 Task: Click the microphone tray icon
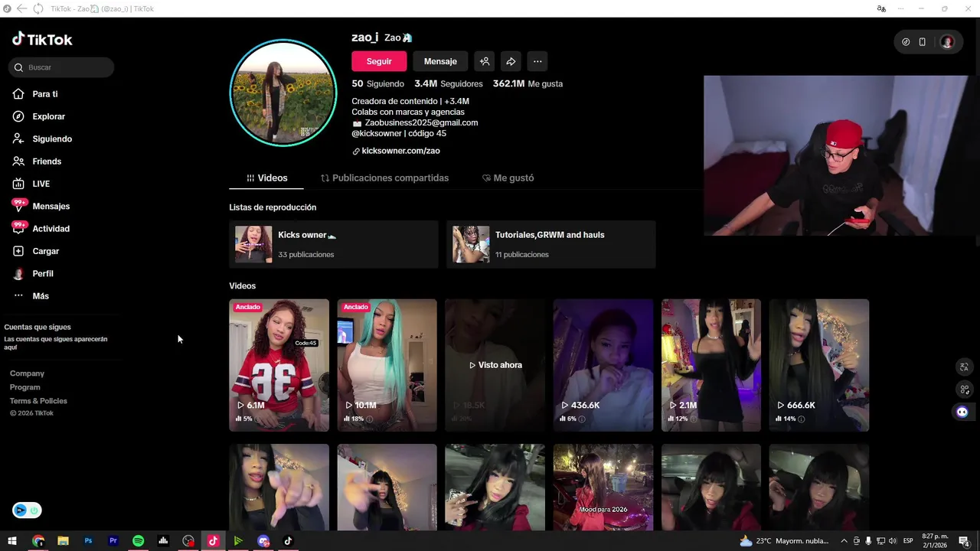point(868,541)
